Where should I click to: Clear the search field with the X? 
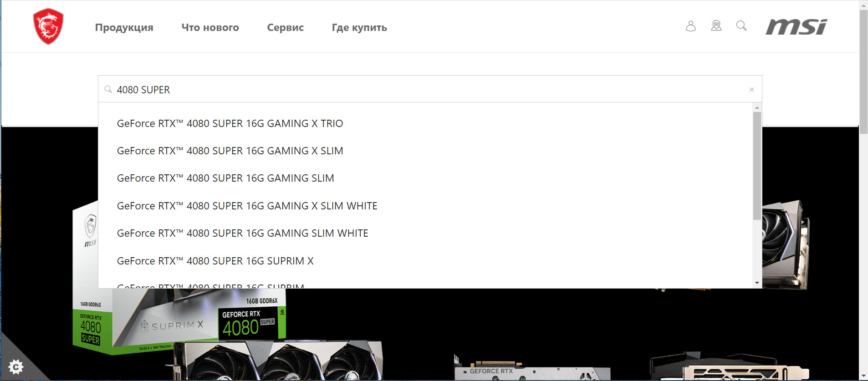[x=752, y=90]
